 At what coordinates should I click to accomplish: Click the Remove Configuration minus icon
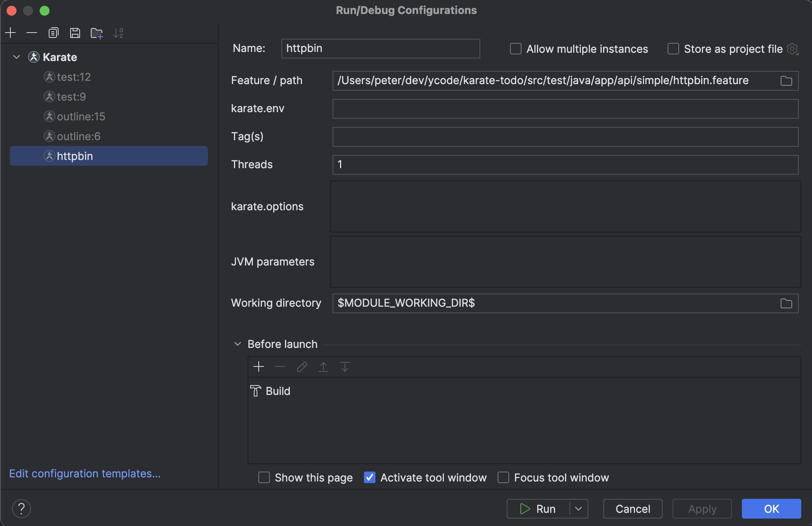[32, 33]
